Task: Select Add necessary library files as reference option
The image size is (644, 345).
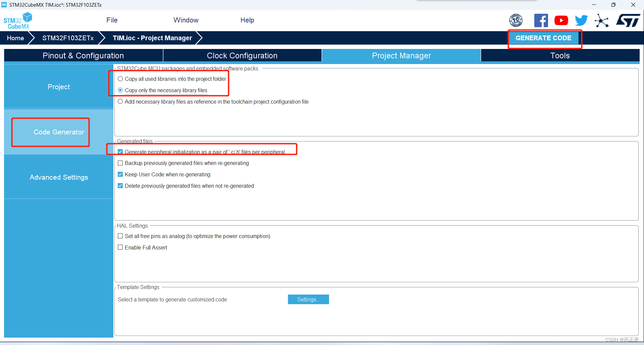Action: (213, 102)
